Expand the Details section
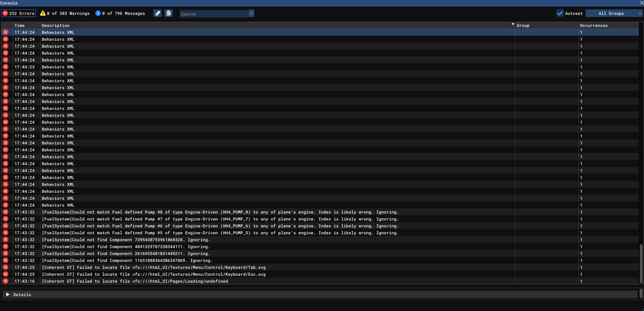Image resolution: width=644 pixels, height=311 pixels. 8,295
